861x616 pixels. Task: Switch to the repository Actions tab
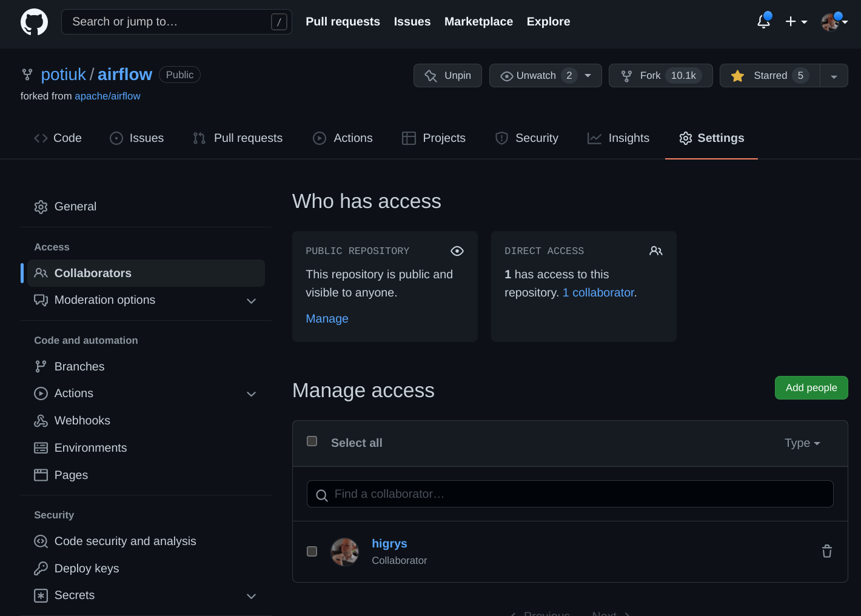tap(343, 138)
